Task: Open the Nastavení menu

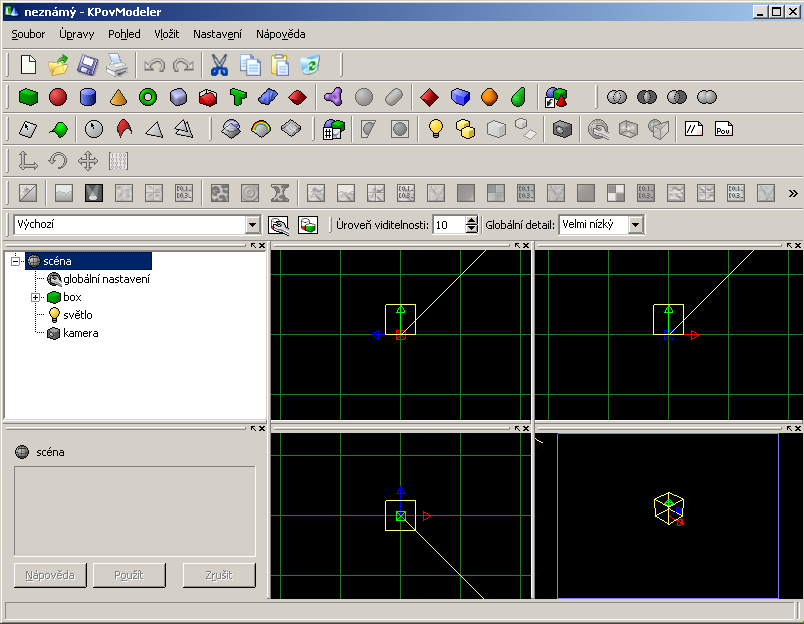Action: (x=217, y=34)
